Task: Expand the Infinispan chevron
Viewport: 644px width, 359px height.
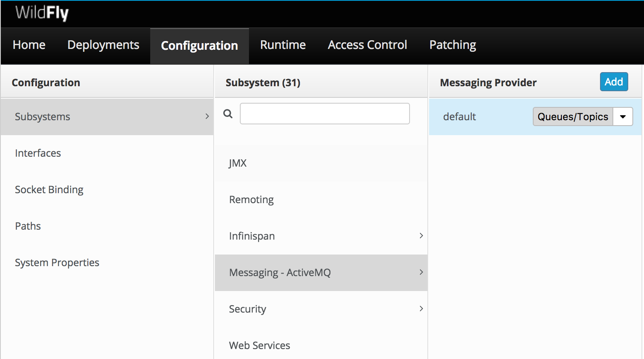Action: [421, 235]
